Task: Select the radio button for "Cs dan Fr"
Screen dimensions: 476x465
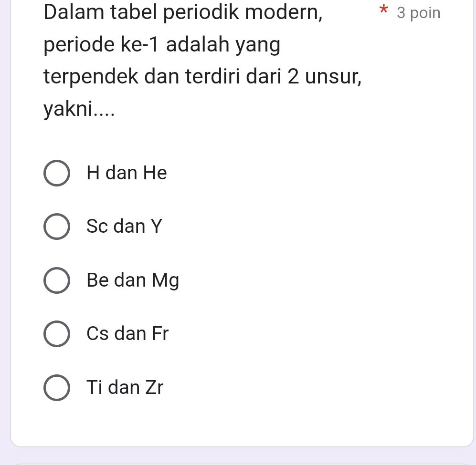Action: 57,333
